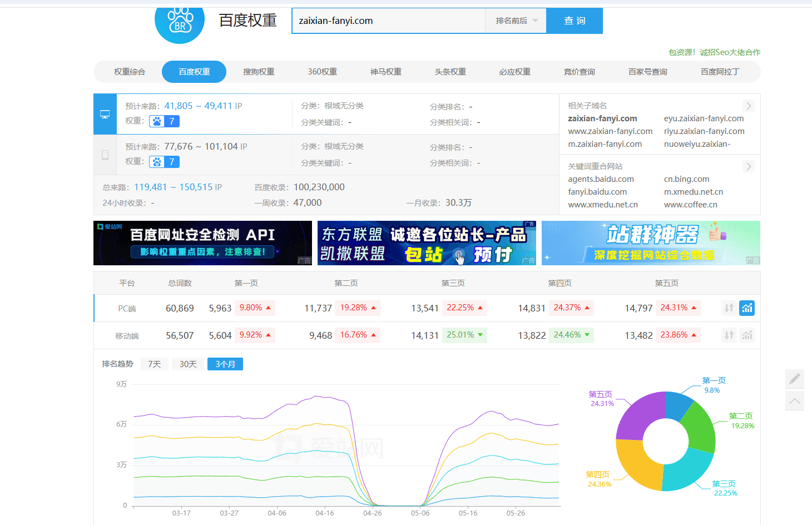Image resolution: width=812 pixels, height=525 pixels.
Task: Click the back-to-top arrow icon
Action: 795,400
